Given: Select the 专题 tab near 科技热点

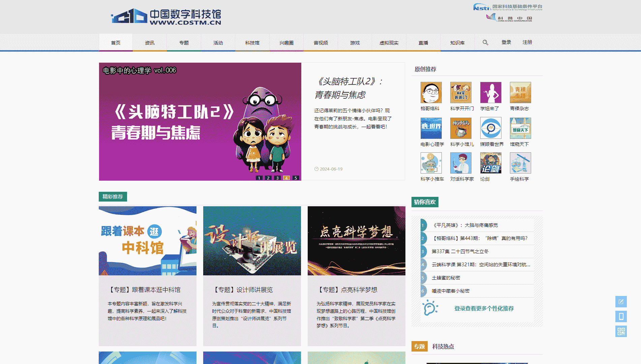Looking at the screenshot, I should coord(419,346).
